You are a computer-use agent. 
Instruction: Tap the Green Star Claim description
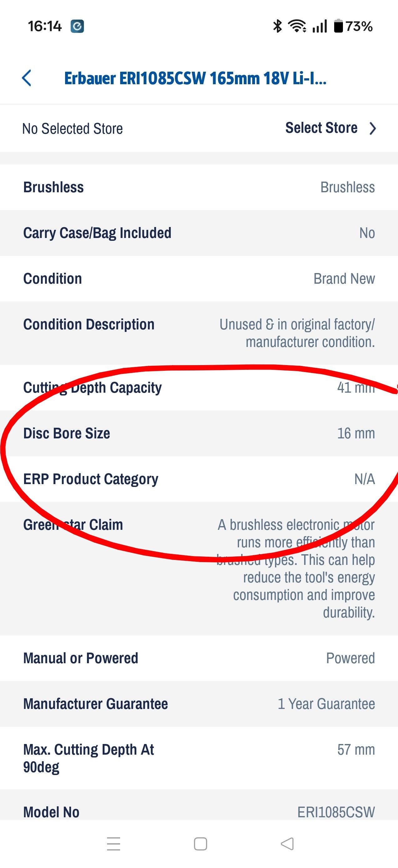pos(296,568)
